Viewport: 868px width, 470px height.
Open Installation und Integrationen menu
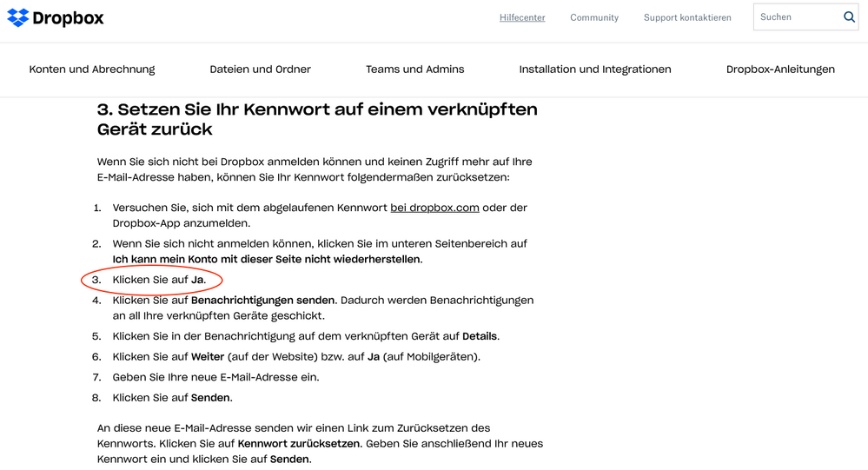595,70
